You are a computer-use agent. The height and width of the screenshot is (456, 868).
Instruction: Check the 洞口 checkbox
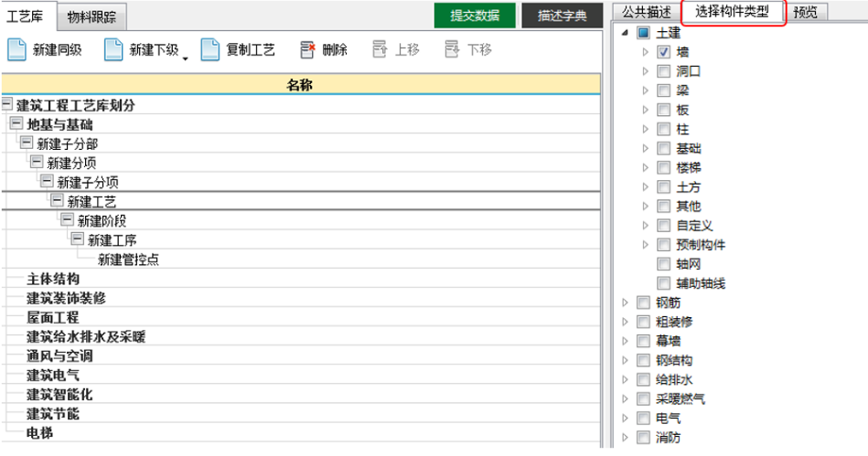[x=664, y=71]
